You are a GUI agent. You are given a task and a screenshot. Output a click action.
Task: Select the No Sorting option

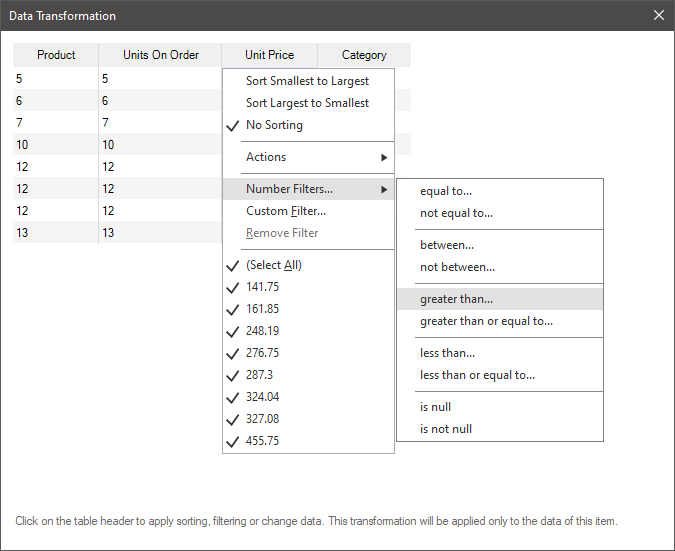point(274,125)
